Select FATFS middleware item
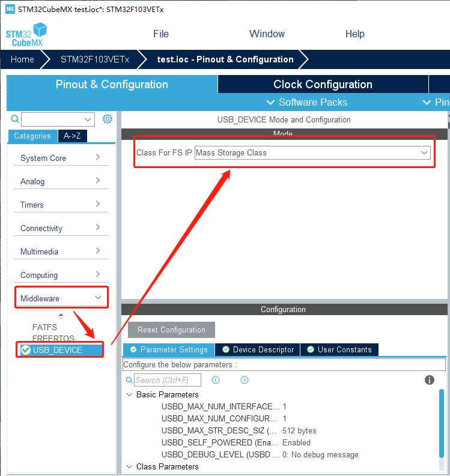The image size is (450, 476). pos(44,327)
